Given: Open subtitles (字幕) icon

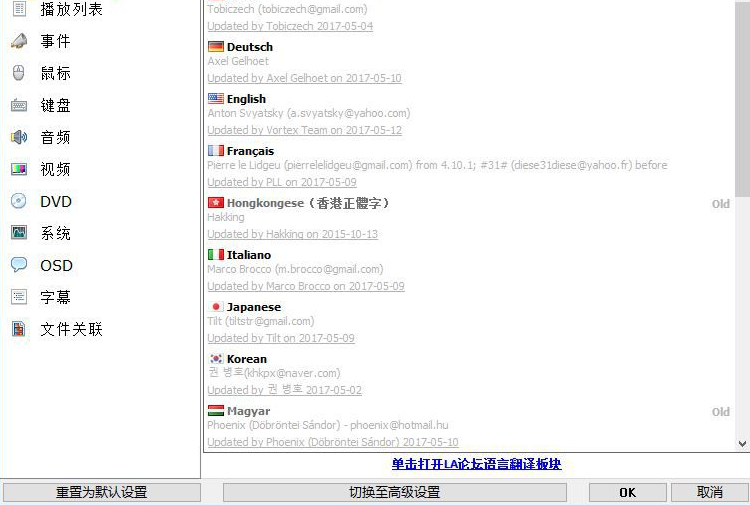Looking at the screenshot, I should click(19, 297).
